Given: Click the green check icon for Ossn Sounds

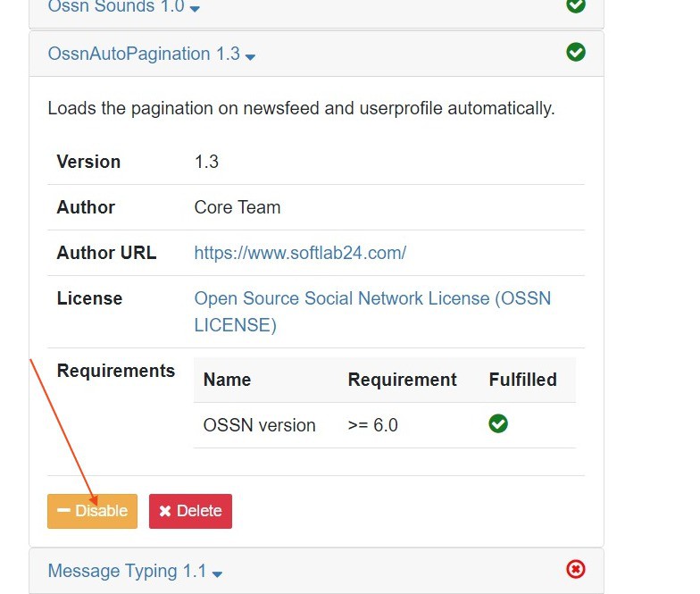Looking at the screenshot, I should click(576, 5).
